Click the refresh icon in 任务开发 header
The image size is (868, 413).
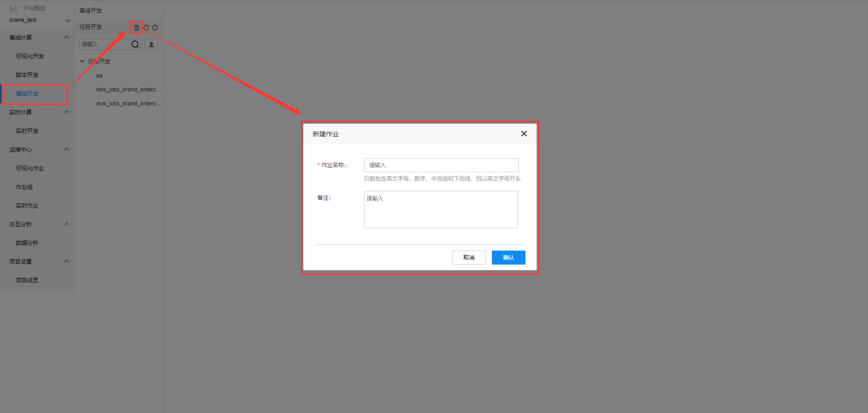tap(155, 28)
